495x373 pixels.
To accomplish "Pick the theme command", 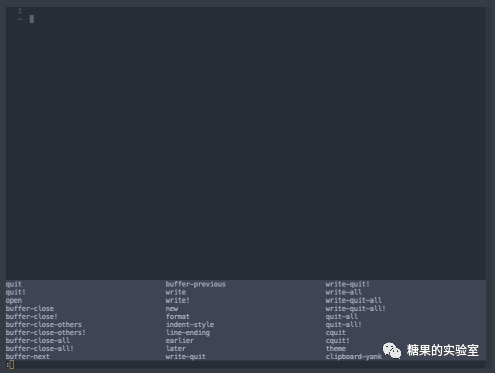I will 336,348.
